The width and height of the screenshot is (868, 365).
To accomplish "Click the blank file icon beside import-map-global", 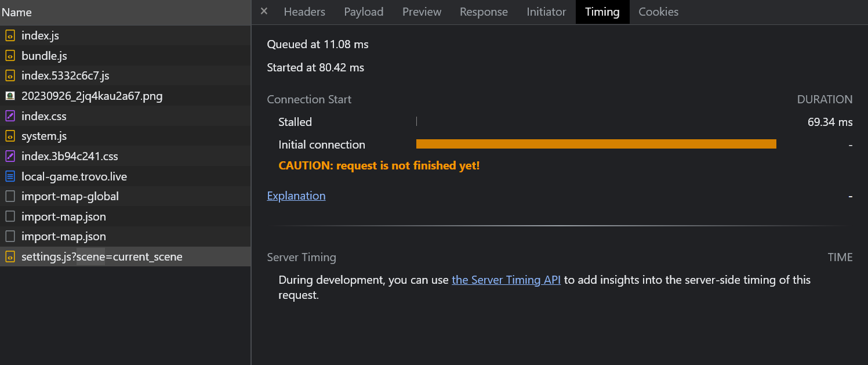I will (x=10, y=197).
